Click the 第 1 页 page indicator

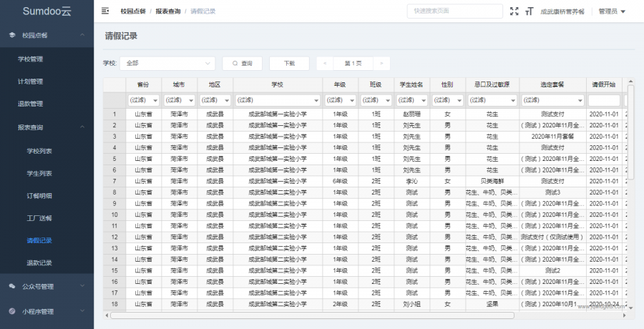pos(353,63)
